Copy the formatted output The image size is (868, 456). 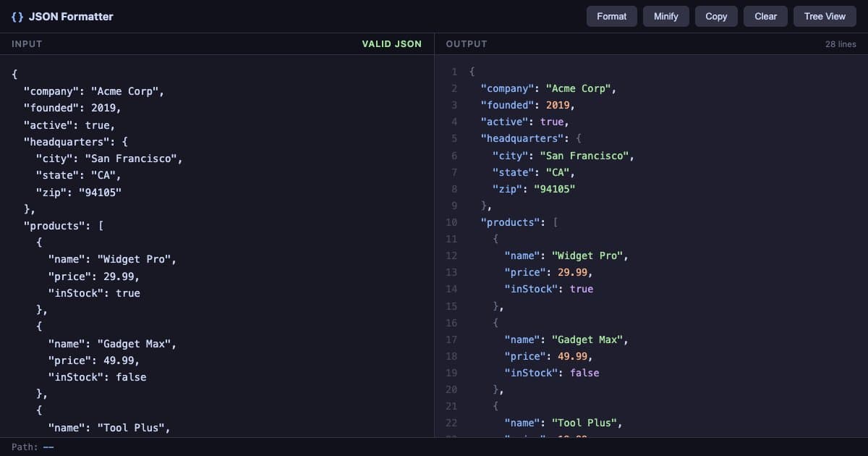[716, 16]
